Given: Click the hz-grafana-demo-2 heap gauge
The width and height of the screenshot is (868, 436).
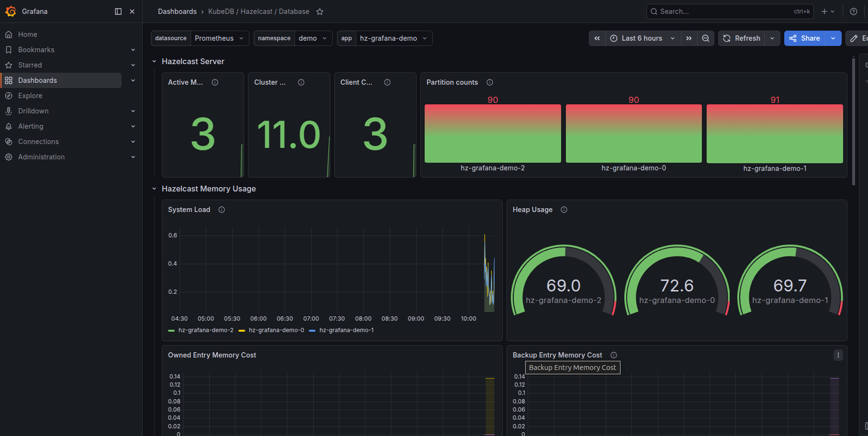Looking at the screenshot, I should (x=564, y=280).
